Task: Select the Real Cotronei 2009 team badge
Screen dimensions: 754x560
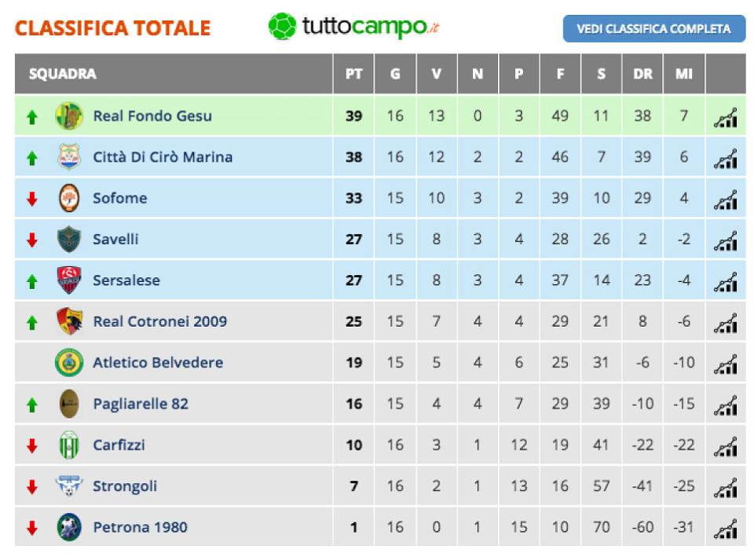Action: point(69,321)
